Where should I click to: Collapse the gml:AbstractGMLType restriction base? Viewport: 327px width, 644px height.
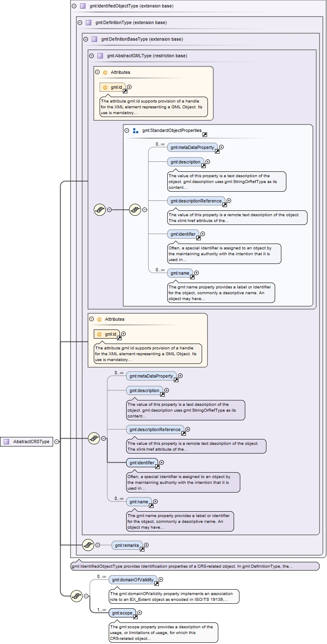tap(92, 56)
